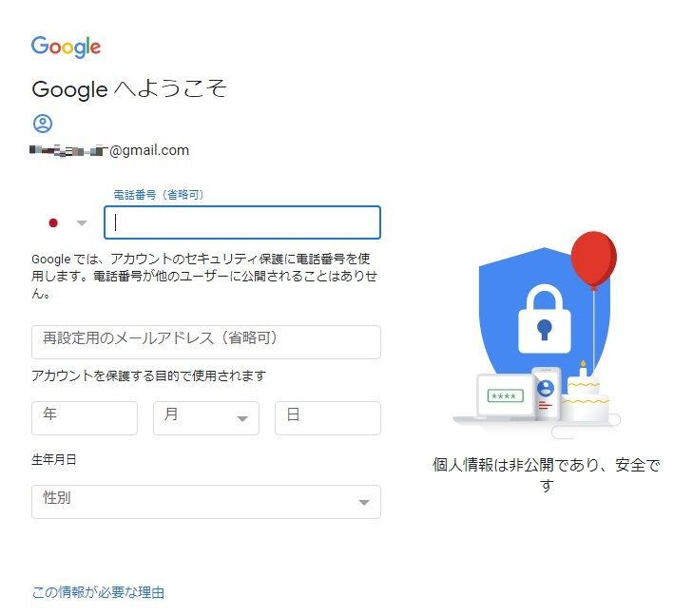Click the birthday cake illustration icon
The image size is (693, 616).
[x=586, y=394]
